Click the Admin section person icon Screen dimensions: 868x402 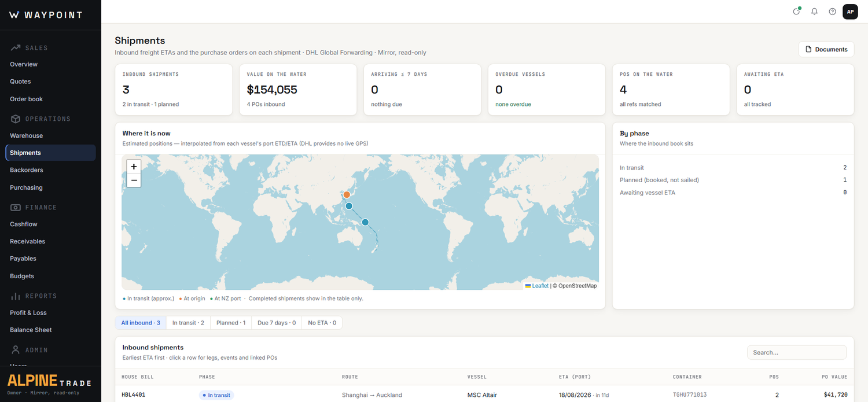click(x=16, y=350)
